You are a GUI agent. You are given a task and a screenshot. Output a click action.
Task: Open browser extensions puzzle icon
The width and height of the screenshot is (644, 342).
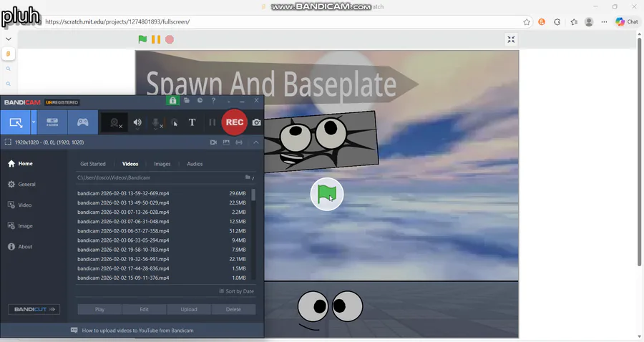click(557, 22)
